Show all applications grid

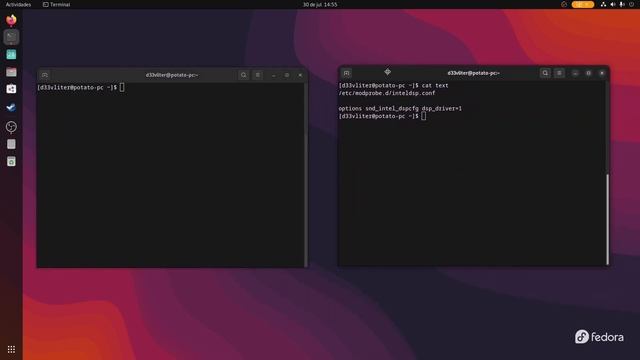click(x=11, y=349)
